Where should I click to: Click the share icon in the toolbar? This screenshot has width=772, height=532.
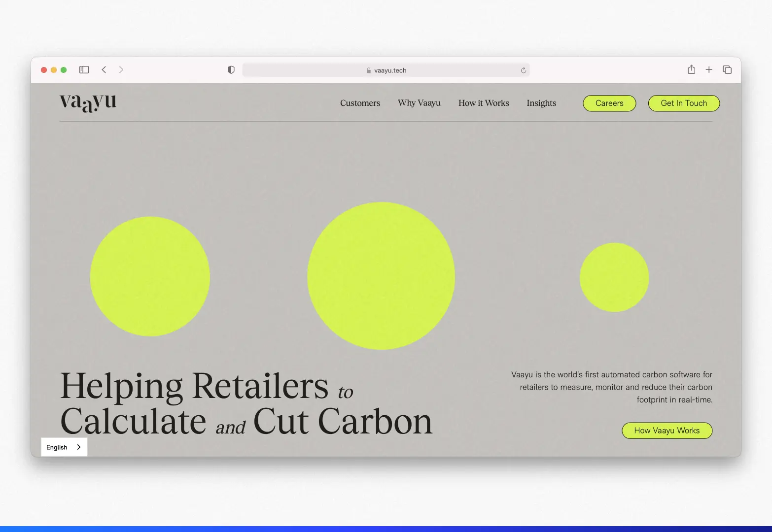691,69
